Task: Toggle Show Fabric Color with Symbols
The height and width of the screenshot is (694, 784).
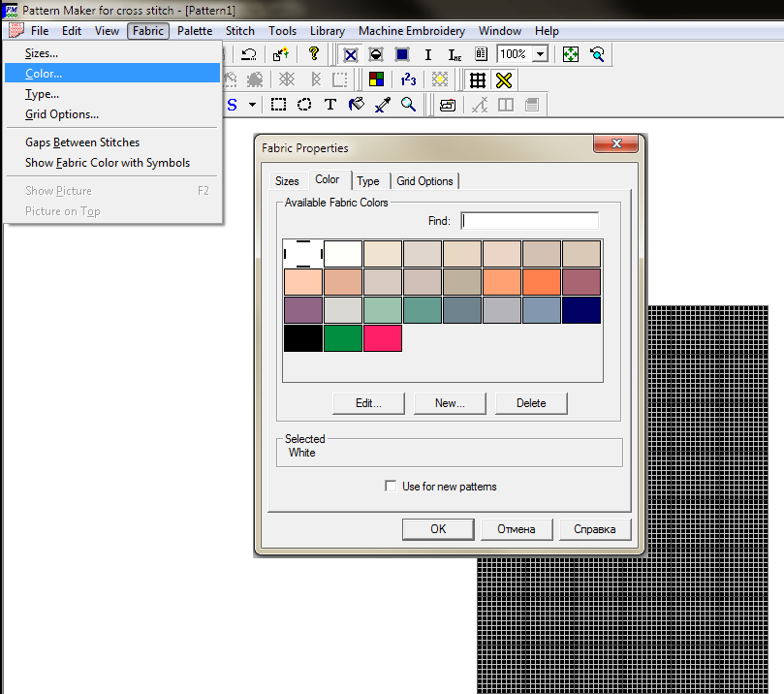Action: click(108, 163)
